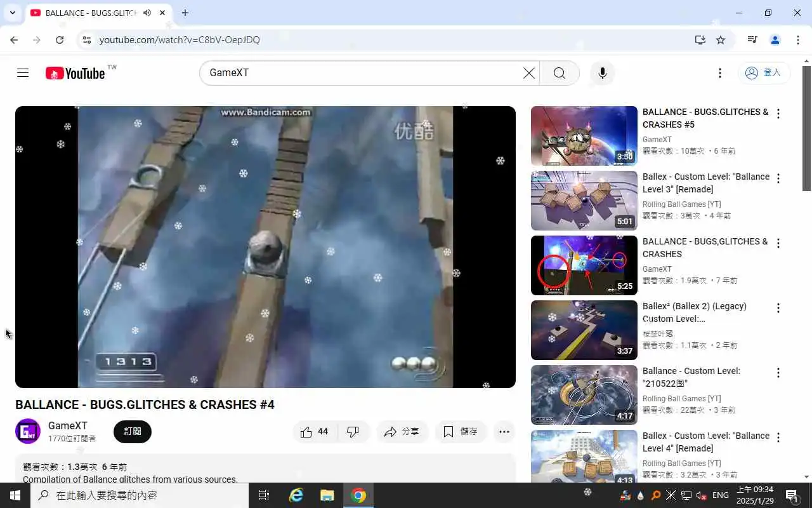Image resolution: width=812 pixels, height=508 pixels.
Task: Switch ENG input language indicator
Action: pyautogui.click(x=721, y=495)
